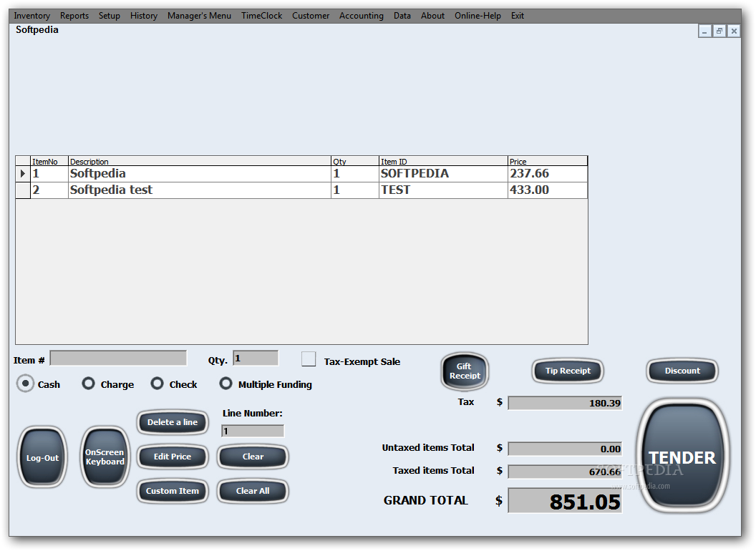Click the ItemNo column header
Screen dimensions: 756x551
(x=49, y=161)
